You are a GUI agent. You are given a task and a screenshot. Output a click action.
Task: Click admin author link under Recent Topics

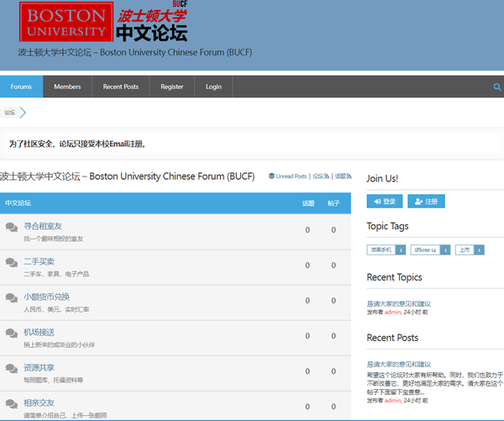tap(393, 312)
